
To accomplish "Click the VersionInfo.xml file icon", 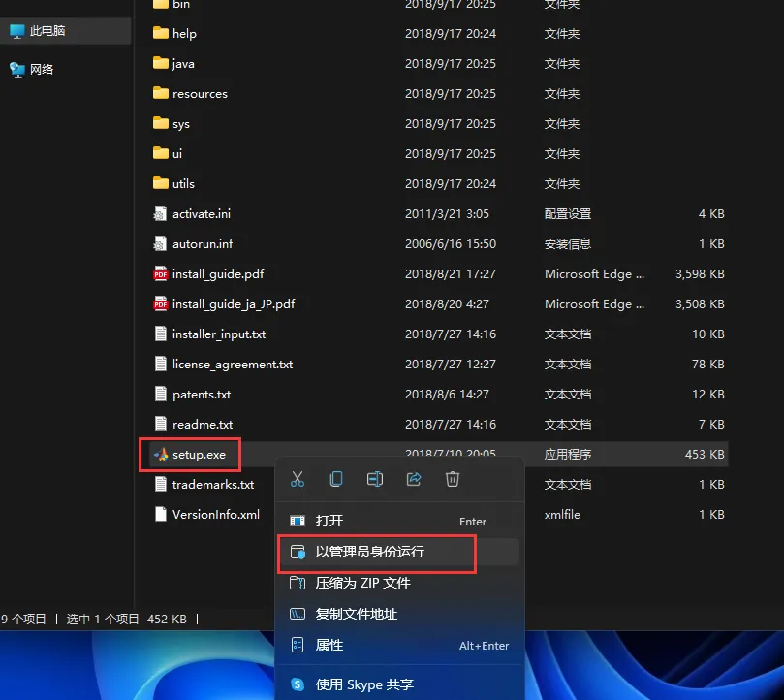I will (161, 514).
